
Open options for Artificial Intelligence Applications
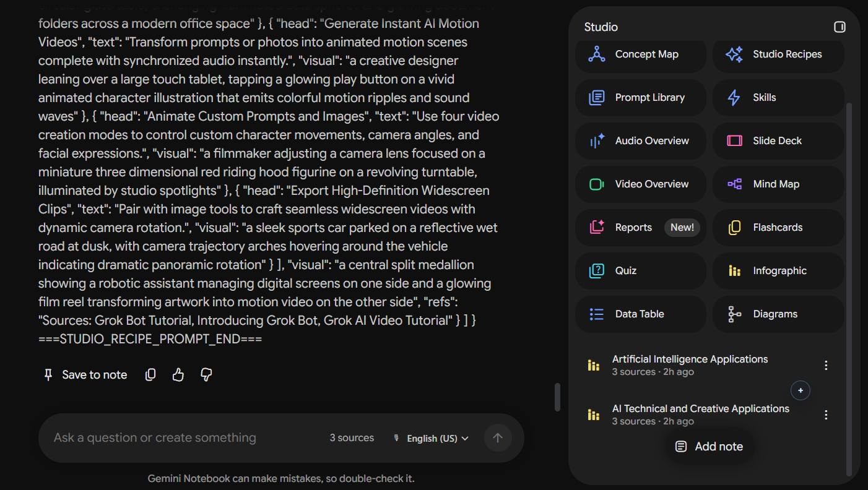pos(826,366)
